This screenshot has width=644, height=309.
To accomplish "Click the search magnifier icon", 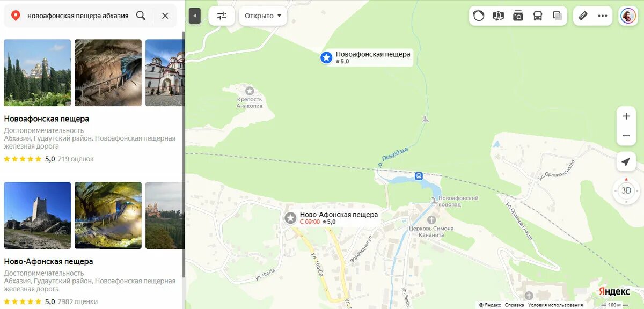I will click(141, 16).
